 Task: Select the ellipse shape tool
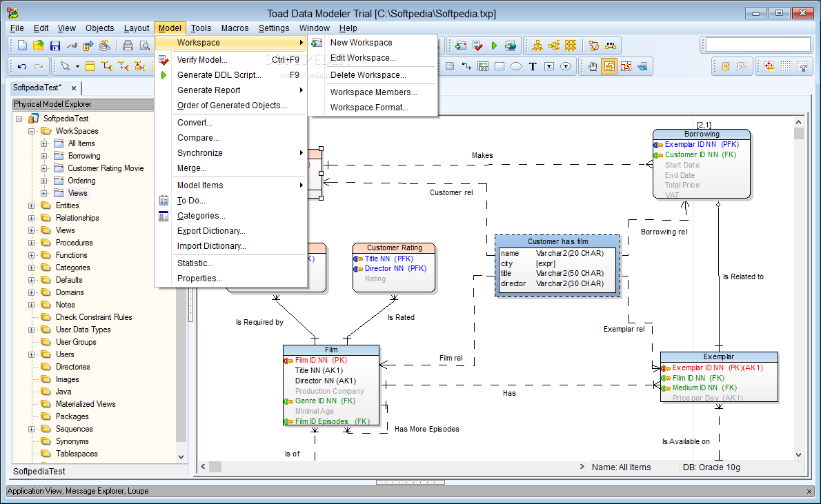point(516,66)
